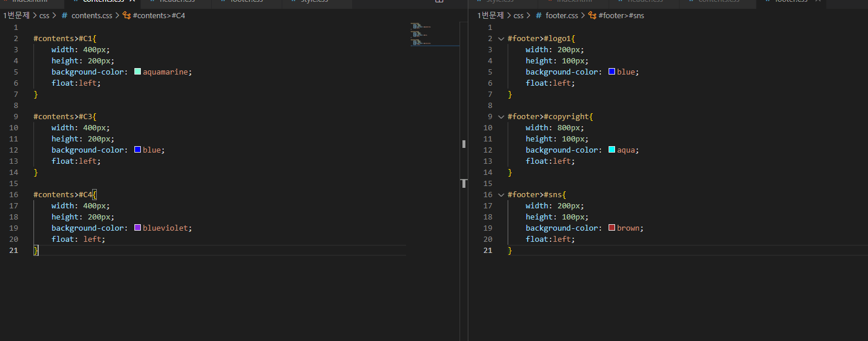The width and height of the screenshot is (868, 341).
Task: Collapse the #footer>#sns rule via its chevron
Action: [x=501, y=194]
